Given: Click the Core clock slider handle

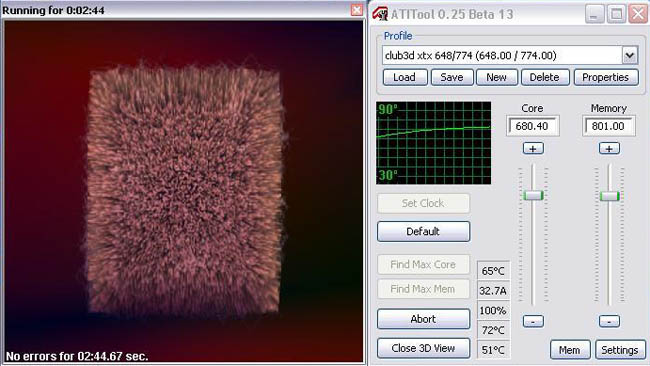Looking at the screenshot, I should [533, 196].
